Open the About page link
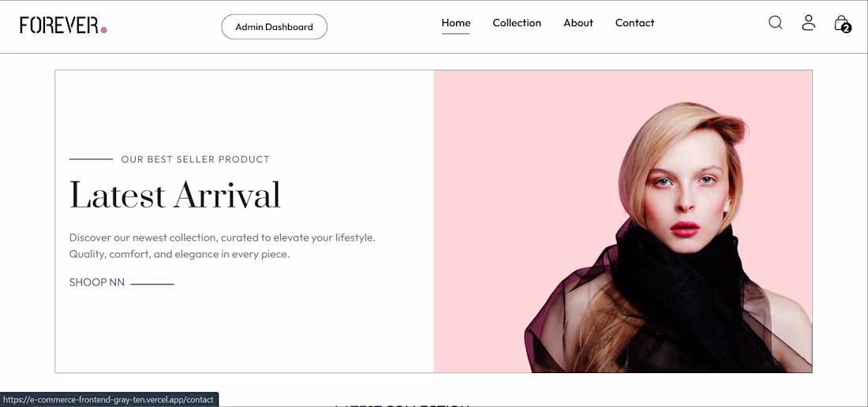 pyautogui.click(x=578, y=23)
